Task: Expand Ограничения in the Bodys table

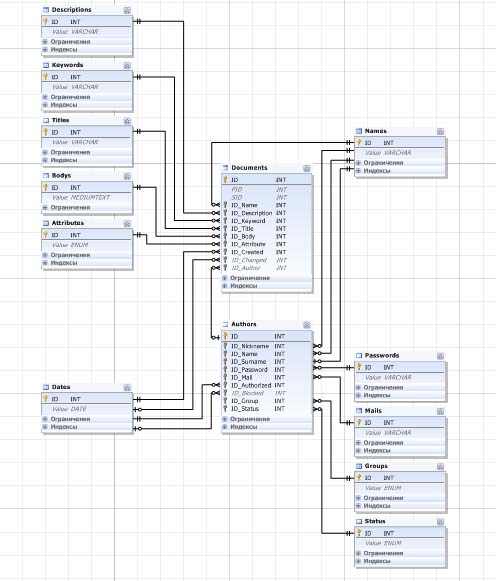Action: 45,208
